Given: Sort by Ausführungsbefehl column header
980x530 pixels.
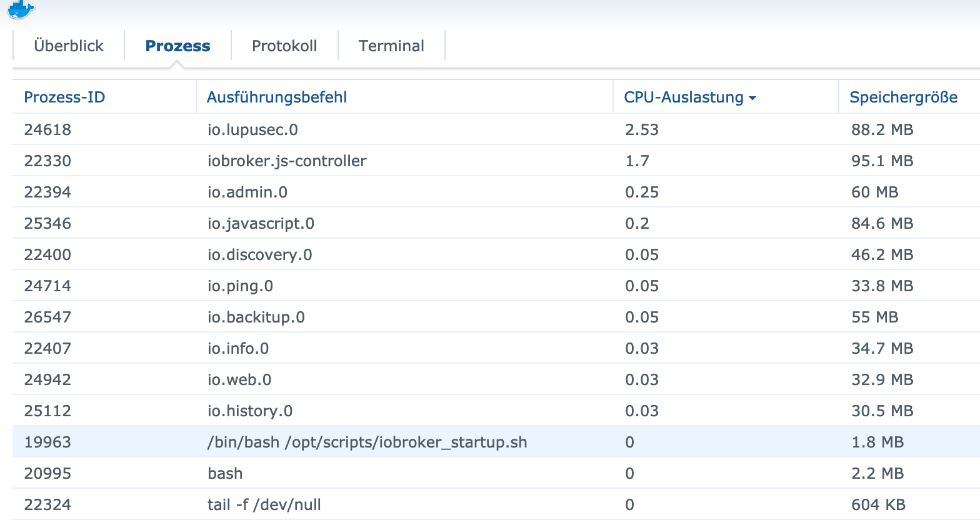Looking at the screenshot, I should (404, 97).
